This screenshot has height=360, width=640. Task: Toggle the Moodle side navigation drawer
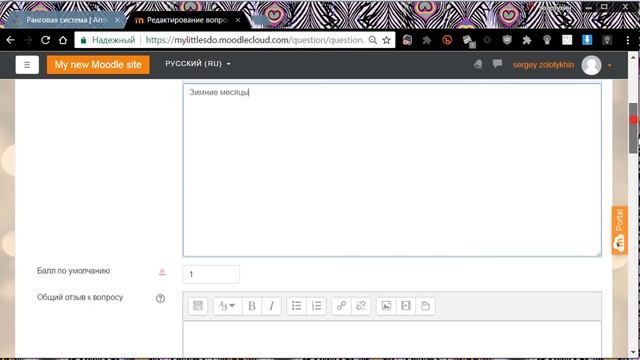[27, 64]
